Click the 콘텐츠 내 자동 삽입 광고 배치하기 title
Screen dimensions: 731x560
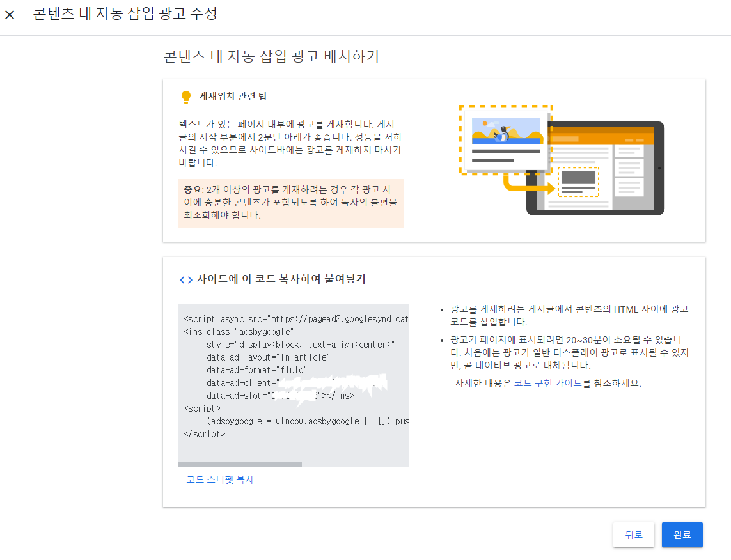point(271,56)
